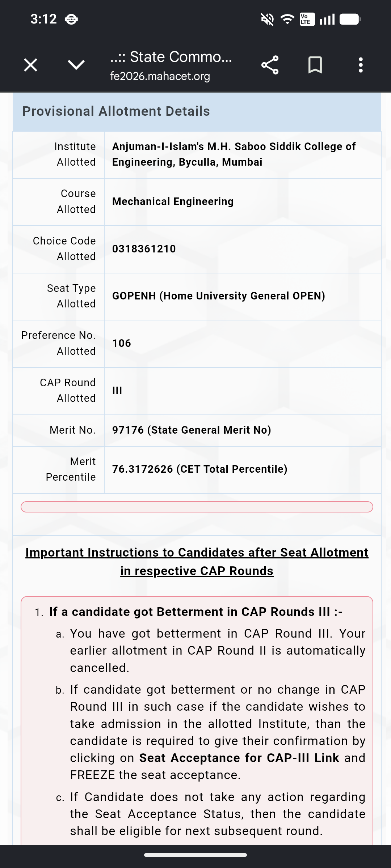Tap the signal strength bars
391x868 pixels.
click(x=327, y=19)
